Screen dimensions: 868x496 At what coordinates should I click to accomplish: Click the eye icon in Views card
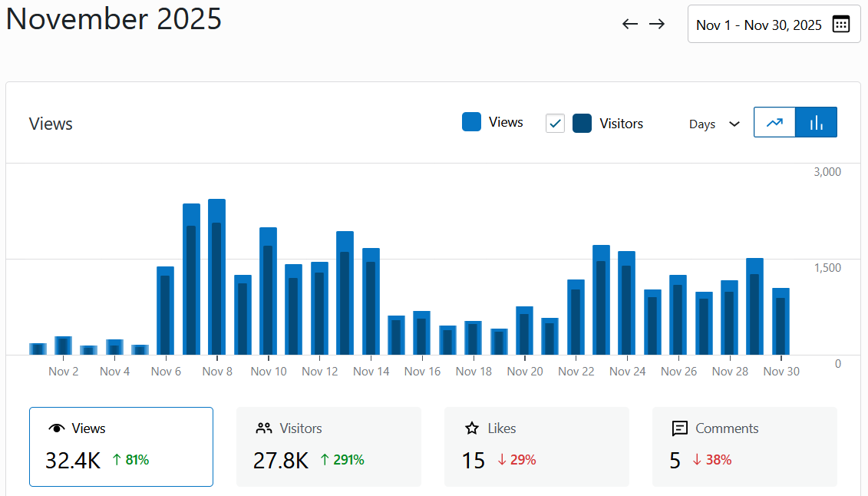tap(55, 428)
